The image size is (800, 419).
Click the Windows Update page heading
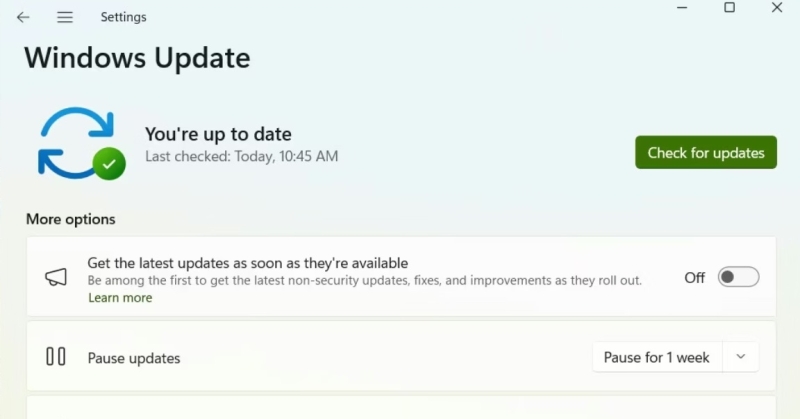click(x=137, y=57)
